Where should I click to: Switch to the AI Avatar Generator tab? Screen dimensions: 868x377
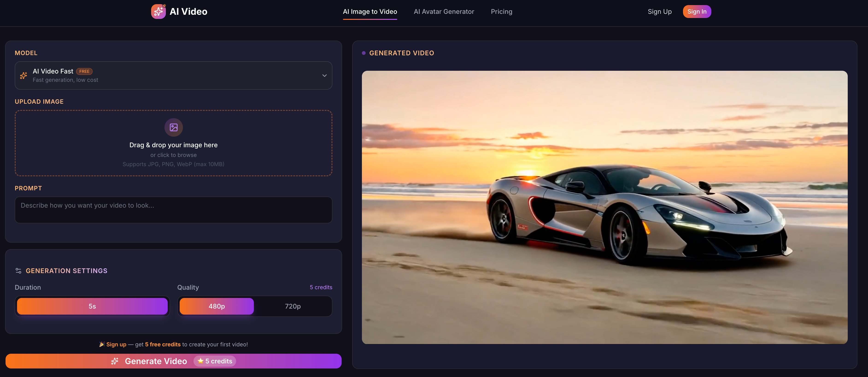[444, 11]
